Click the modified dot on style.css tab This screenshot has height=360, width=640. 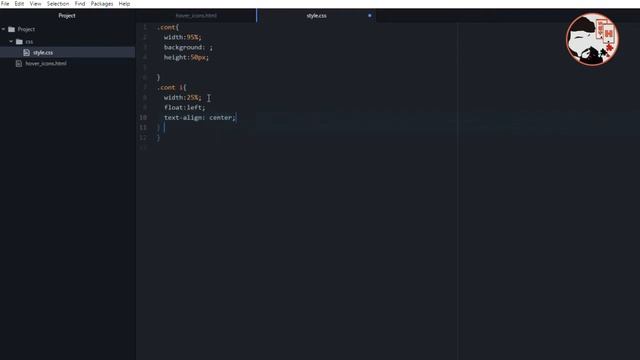click(370, 16)
